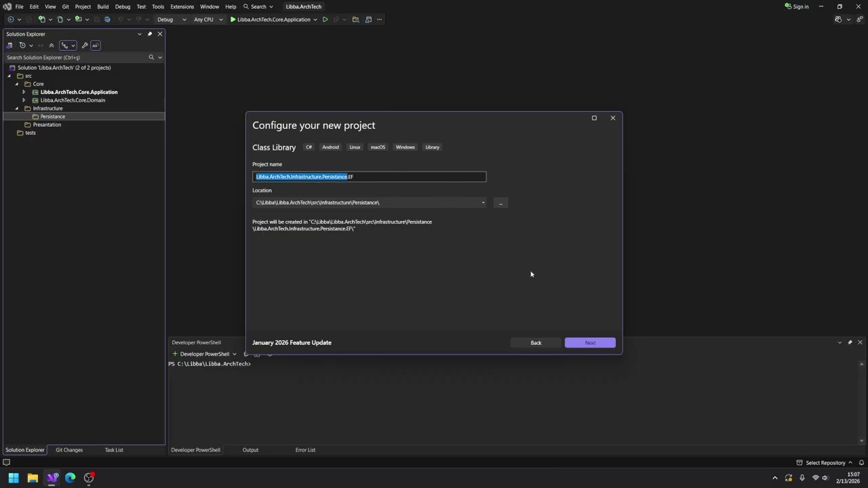Click the solution node icon in the tree
Screen dimensions: 868x488
(12, 68)
